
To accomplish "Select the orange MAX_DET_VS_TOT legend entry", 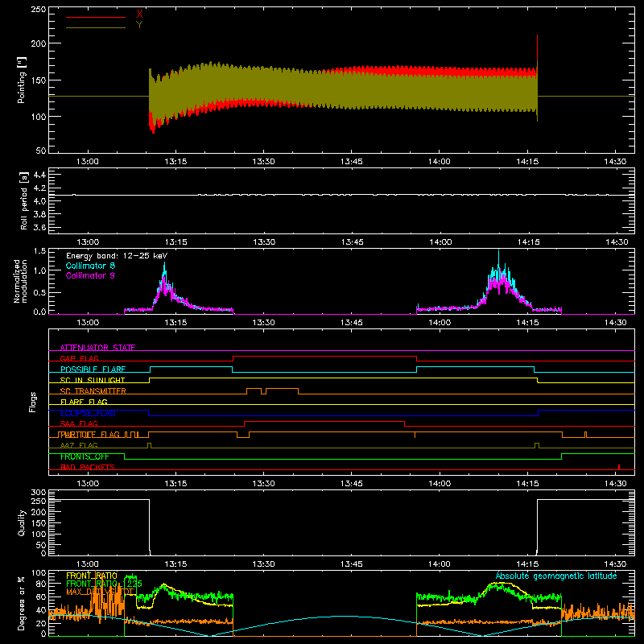I will pos(100,592).
